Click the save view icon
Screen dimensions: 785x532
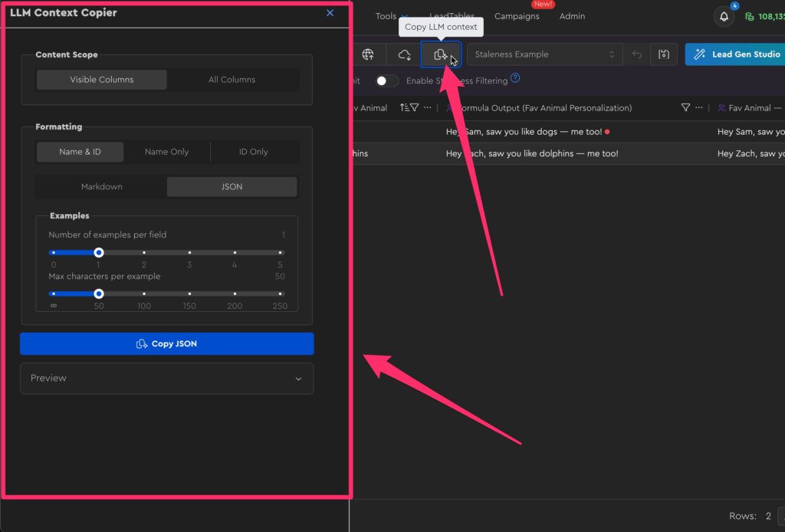tap(664, 54)
